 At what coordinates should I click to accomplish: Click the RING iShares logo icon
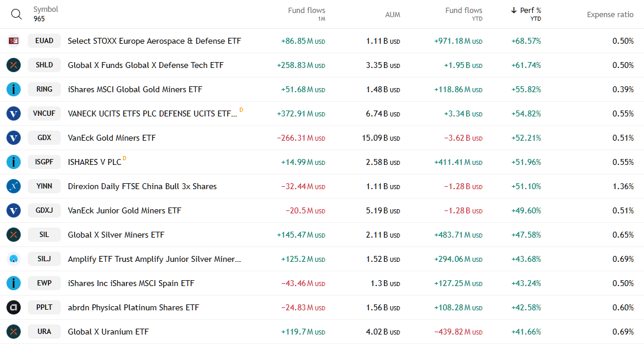[x=14, y=89]
